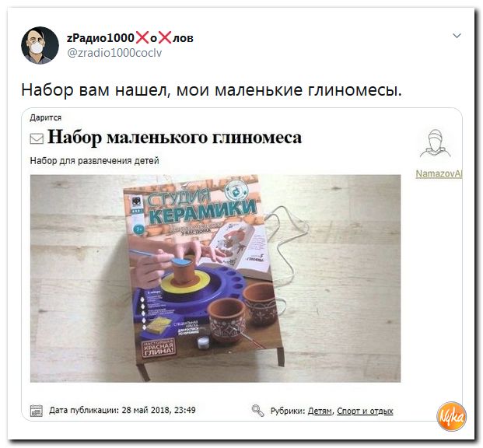Click the Набор для развлечения детей subtitle
483x448 pixels.
94,160
